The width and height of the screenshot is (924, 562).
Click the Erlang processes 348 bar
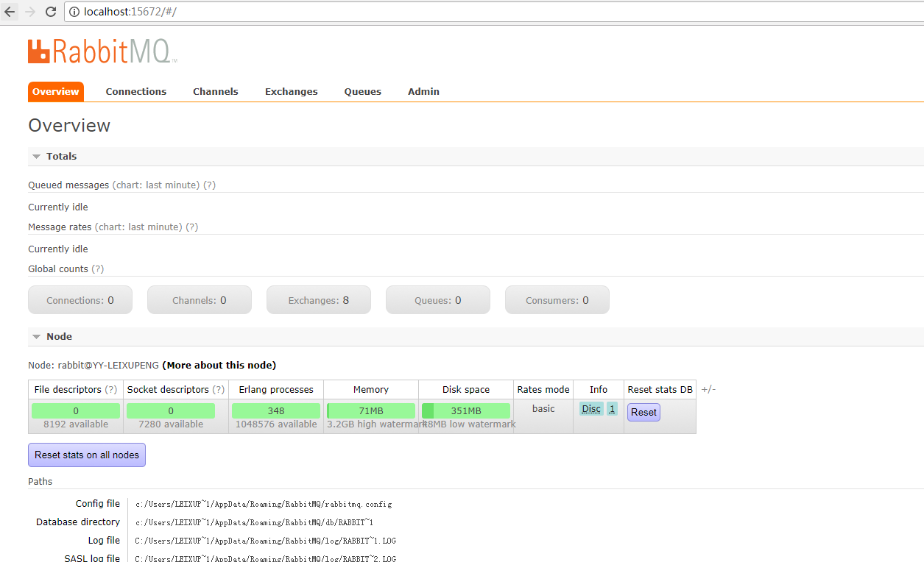click(x=276, y=411)
